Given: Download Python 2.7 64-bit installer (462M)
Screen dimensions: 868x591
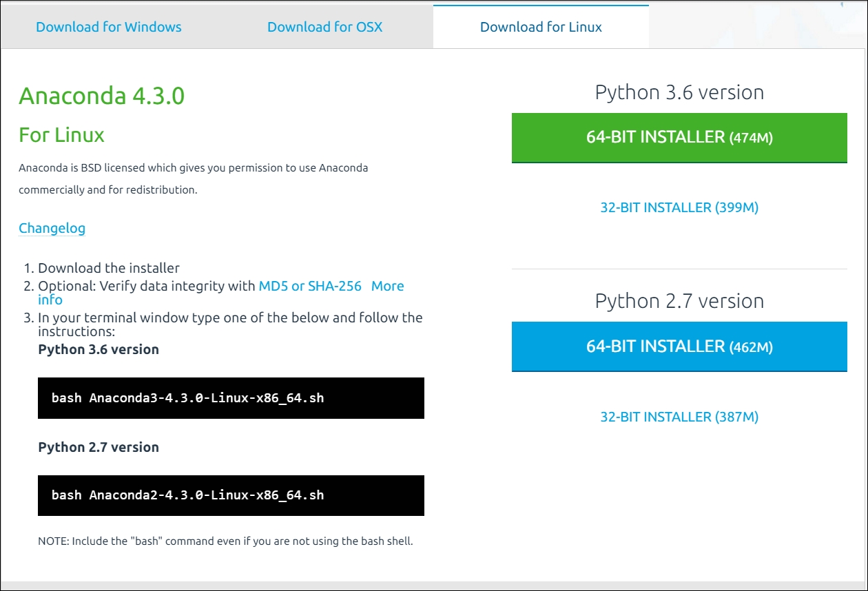Looking at the screenshot, I should (679, 346).
